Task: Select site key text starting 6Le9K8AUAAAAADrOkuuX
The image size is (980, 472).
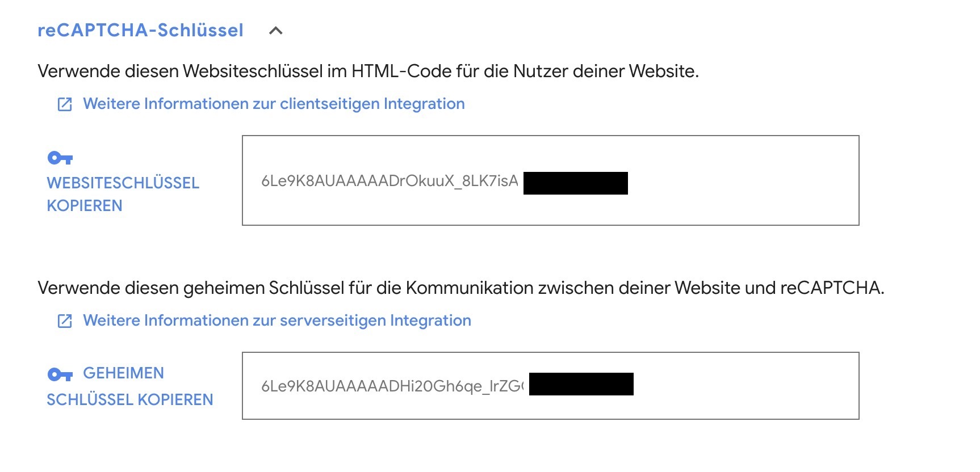Action: point(390,181)
